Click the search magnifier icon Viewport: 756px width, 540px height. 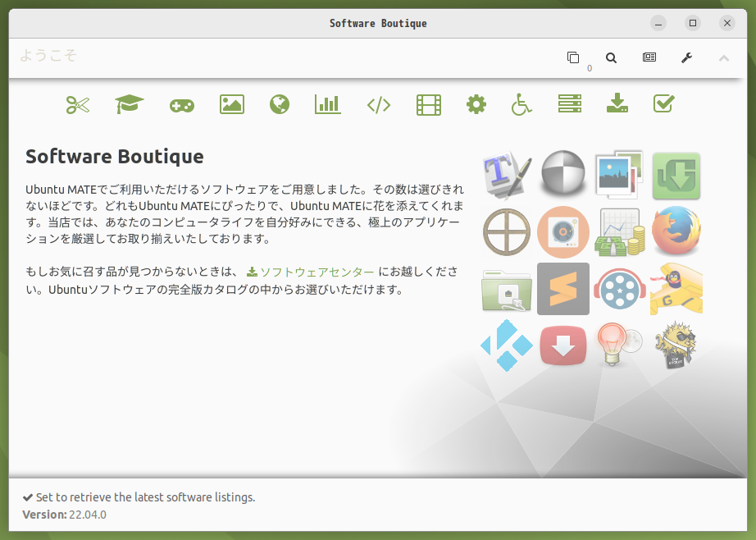[x=612, y=58]
